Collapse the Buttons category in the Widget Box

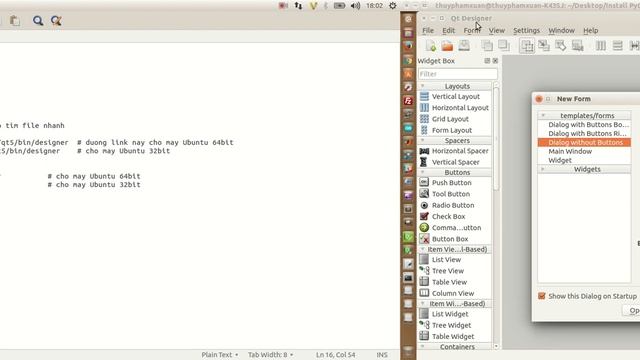[423, 172]
